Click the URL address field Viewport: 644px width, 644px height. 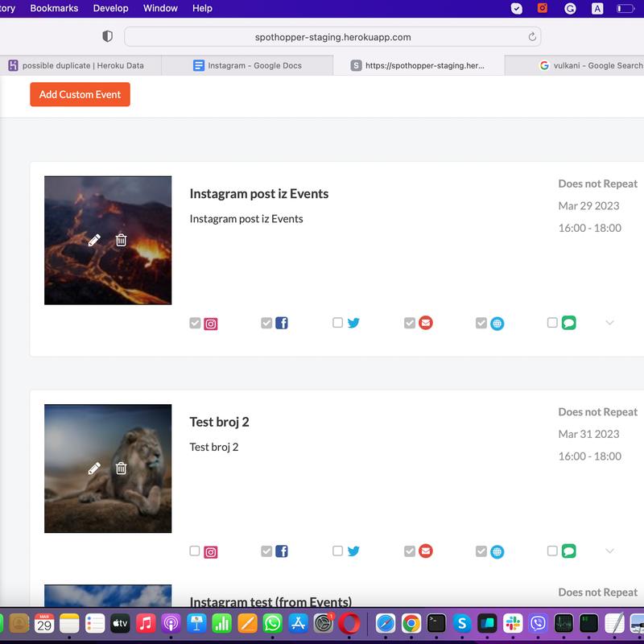click(x=332, y=37)
